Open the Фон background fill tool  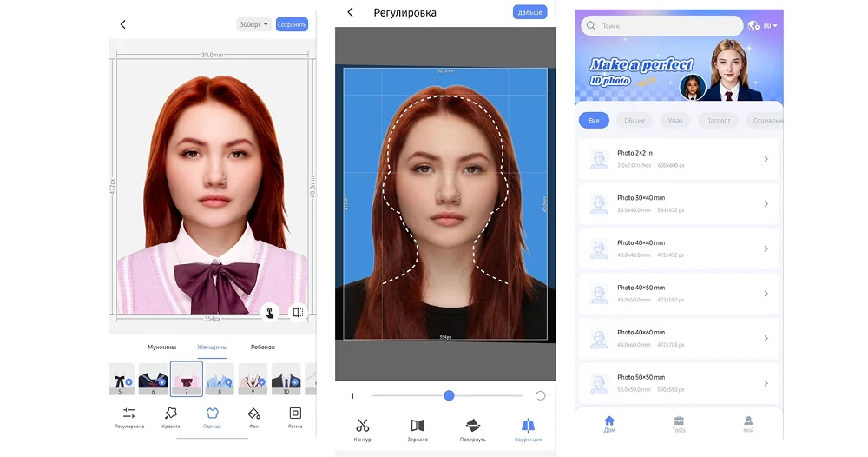tap(253, 418)
